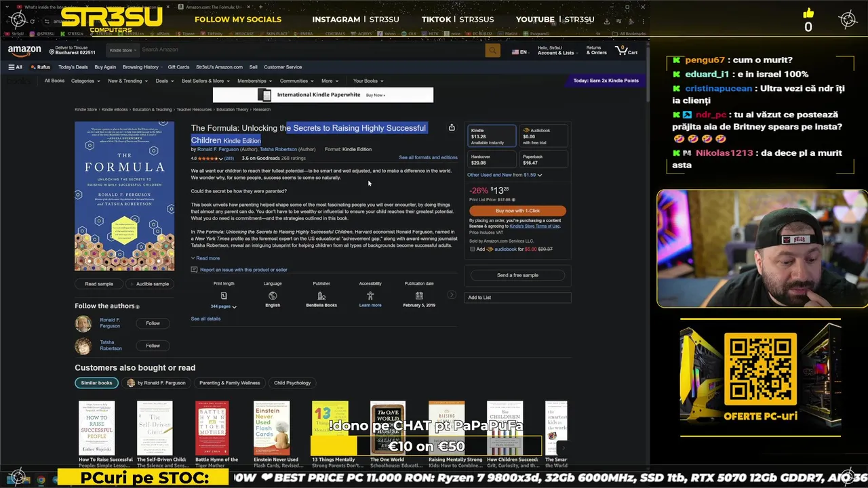Open Customer Service nav item
The image size is (868, 488).
[283, 67]
